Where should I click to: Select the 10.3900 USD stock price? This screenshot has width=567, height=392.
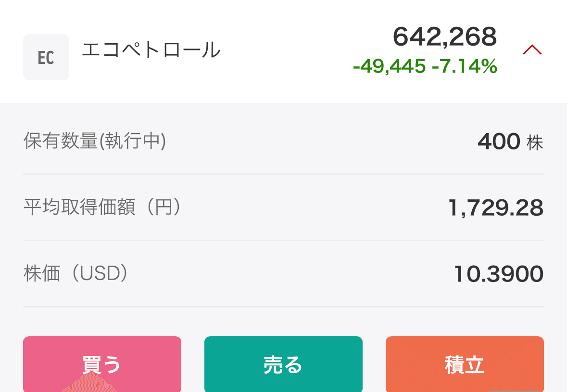[x=498, y=273]
